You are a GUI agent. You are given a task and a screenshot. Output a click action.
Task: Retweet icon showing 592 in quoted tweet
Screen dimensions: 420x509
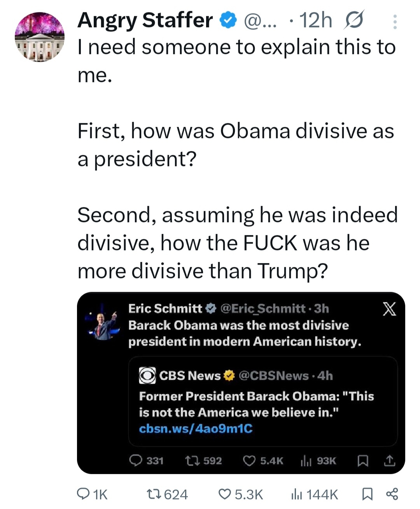tap(191, 461)
